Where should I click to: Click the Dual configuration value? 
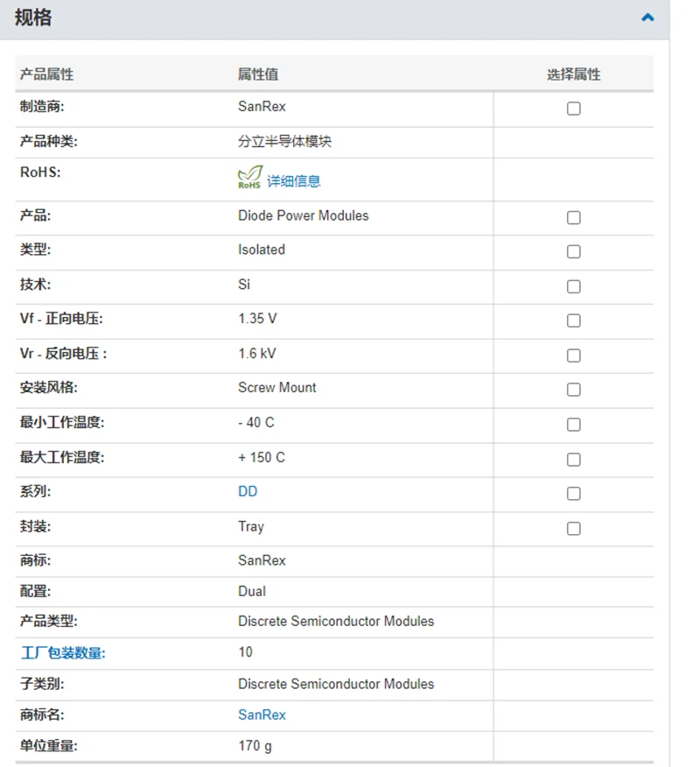[x=252, y=591]
